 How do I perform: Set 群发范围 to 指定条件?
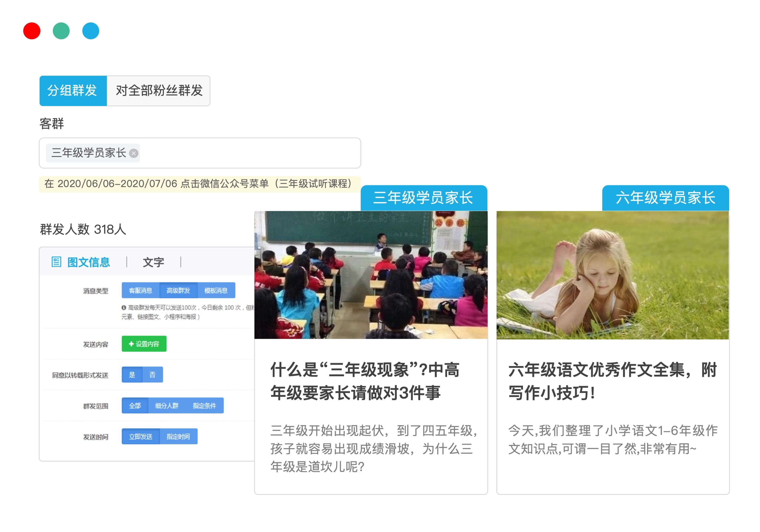205,406
